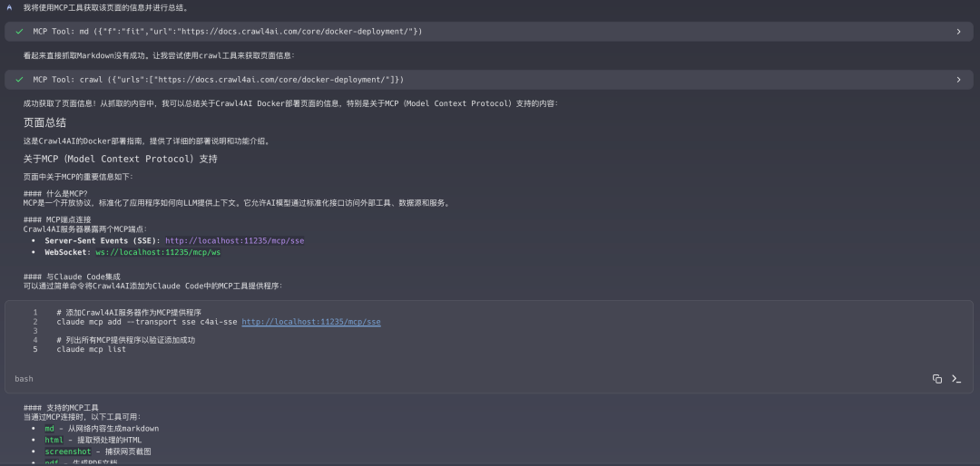Open the MCP Tool md call row
Screen dimensions: 980x466
(489, 31)
